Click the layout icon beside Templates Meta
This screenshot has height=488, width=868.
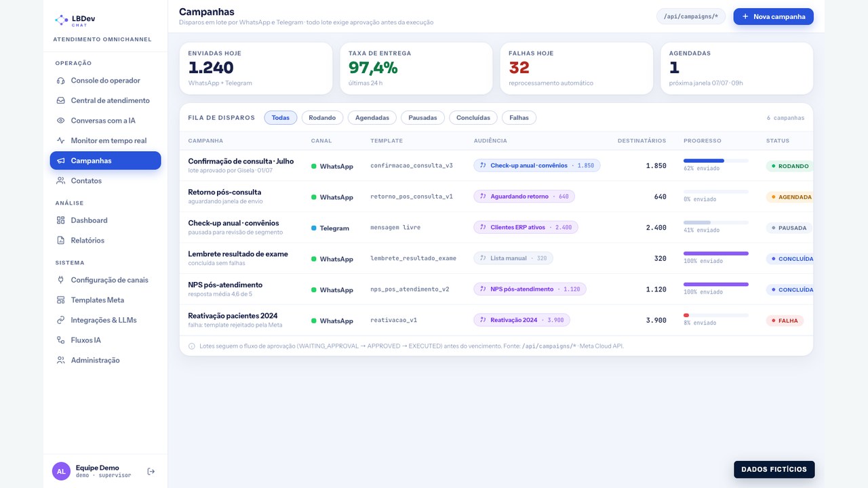click(61, 300)
